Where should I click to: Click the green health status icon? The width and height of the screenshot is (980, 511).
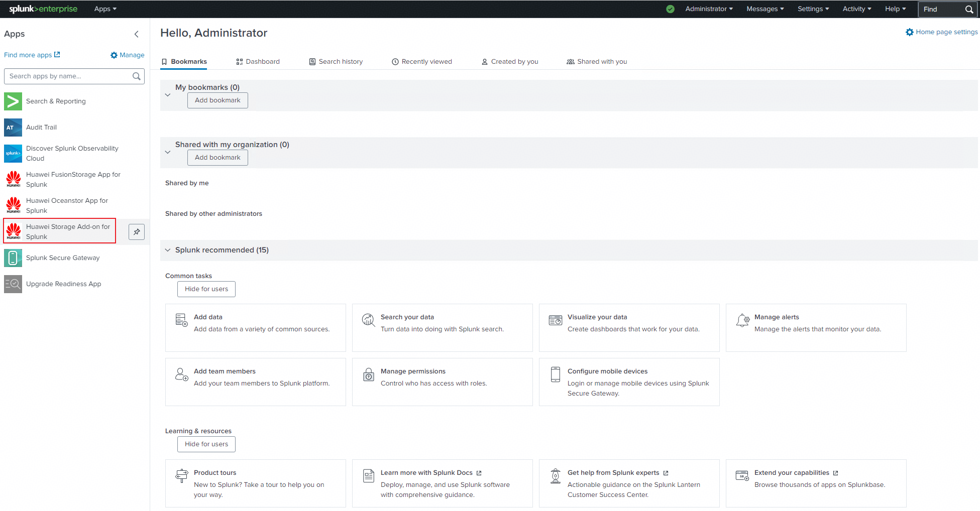tap(670, 9)
